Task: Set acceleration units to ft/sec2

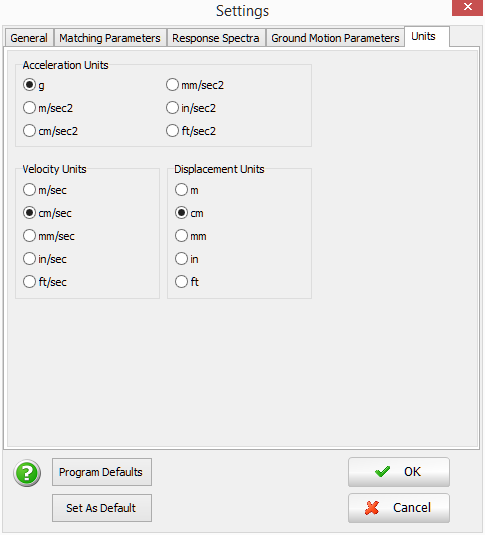Action: (191, 131)
